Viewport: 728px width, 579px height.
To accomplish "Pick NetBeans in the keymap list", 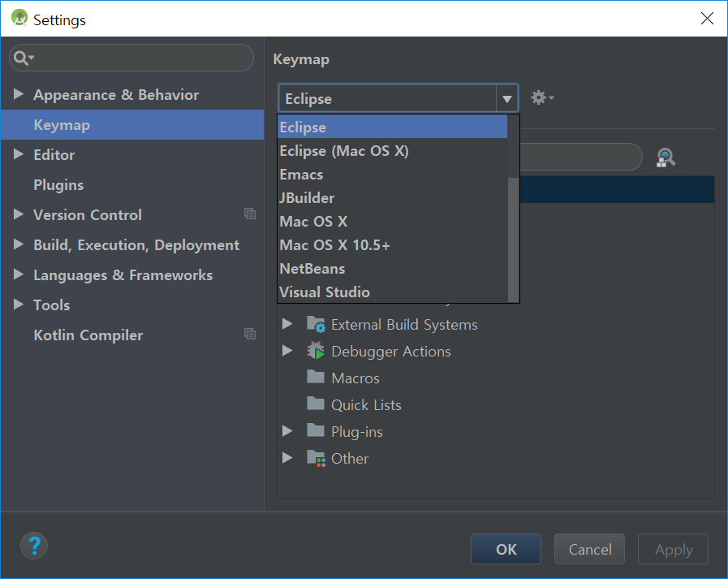I will click(312, 269).
